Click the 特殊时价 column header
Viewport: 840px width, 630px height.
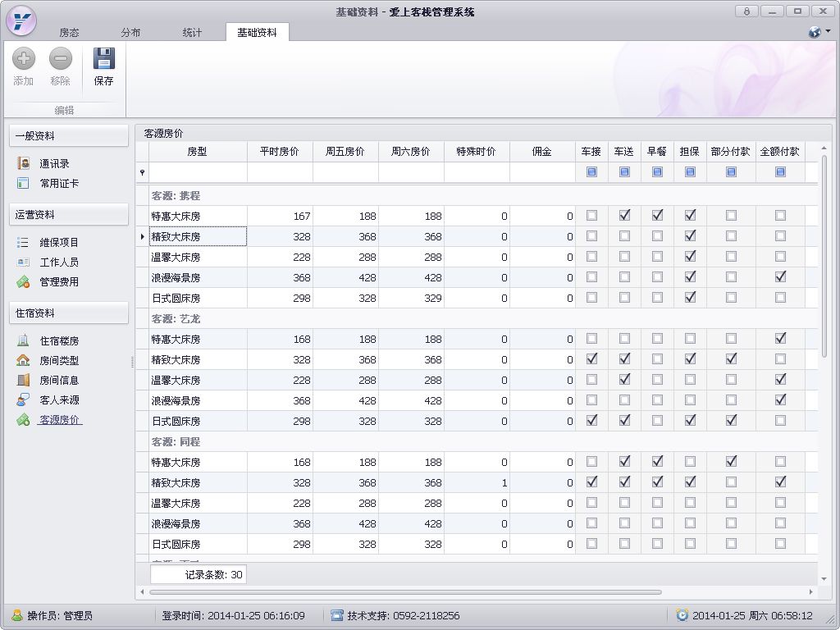pos(477,152)
